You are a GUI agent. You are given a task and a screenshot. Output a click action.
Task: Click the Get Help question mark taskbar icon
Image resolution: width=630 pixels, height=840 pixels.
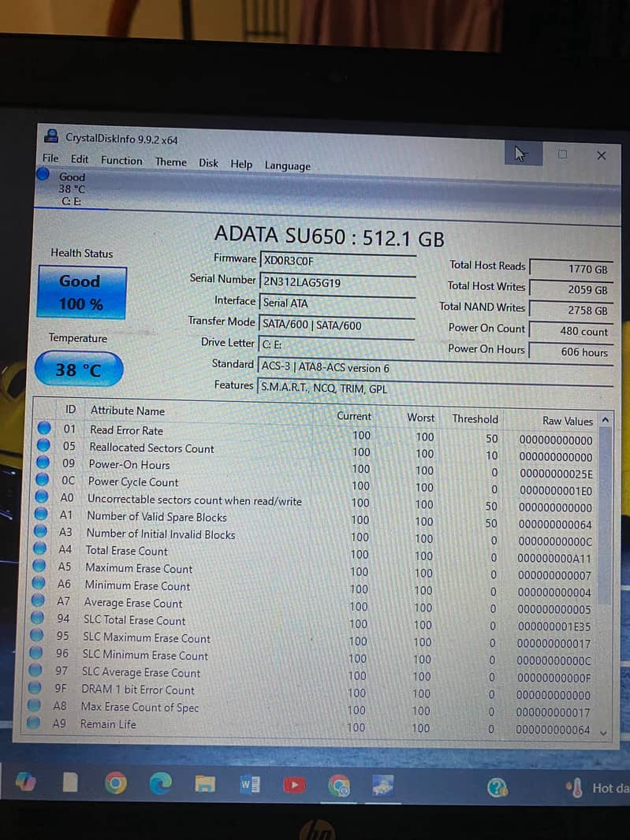coord(497,787)
